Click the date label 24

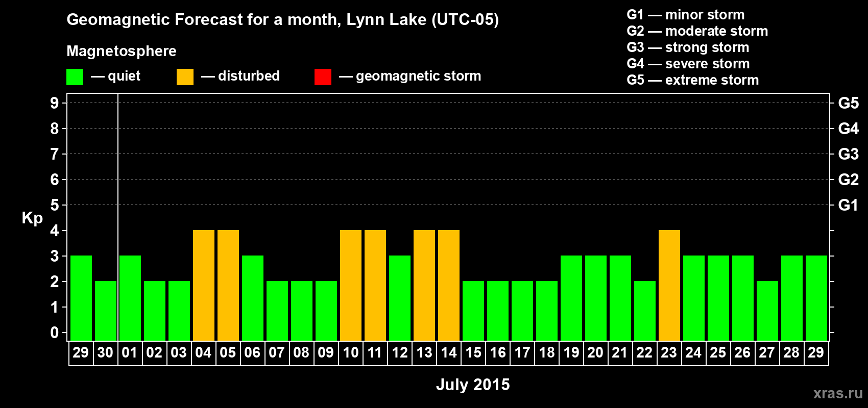pyautogui.click(x=693, y=353)
